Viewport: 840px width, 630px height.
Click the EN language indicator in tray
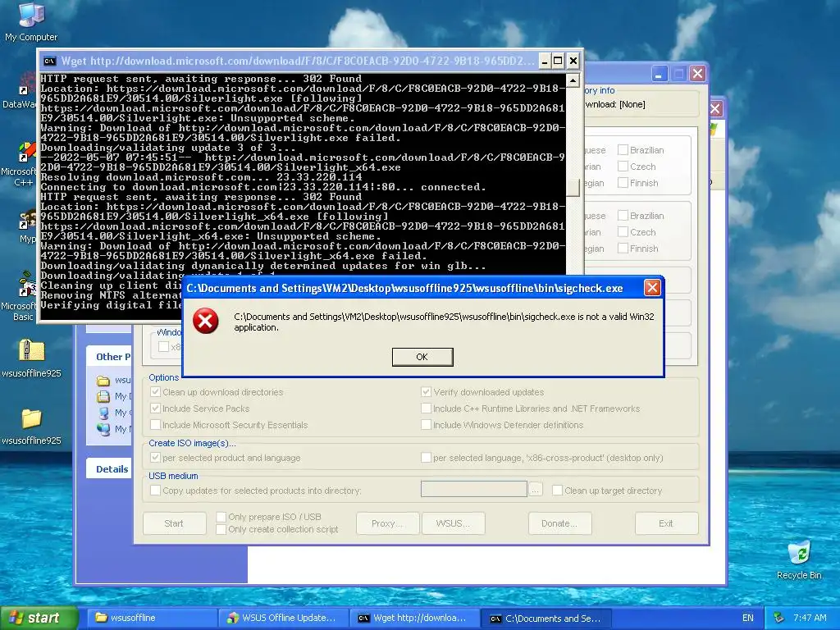pos(748,618)
